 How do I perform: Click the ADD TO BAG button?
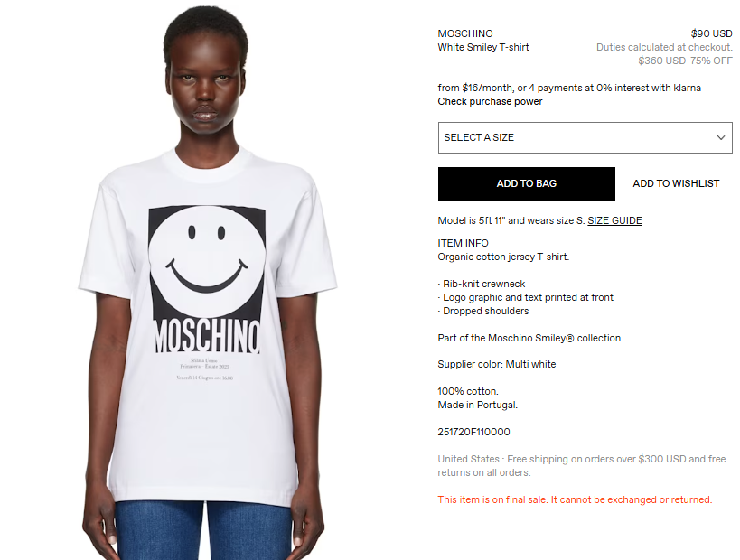pos(526,183)
